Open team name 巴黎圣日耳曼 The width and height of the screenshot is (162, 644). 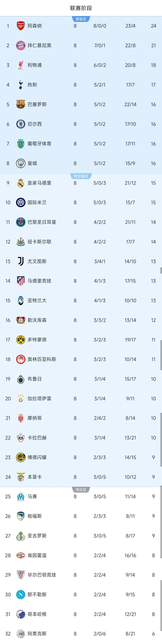pos(42,222)
